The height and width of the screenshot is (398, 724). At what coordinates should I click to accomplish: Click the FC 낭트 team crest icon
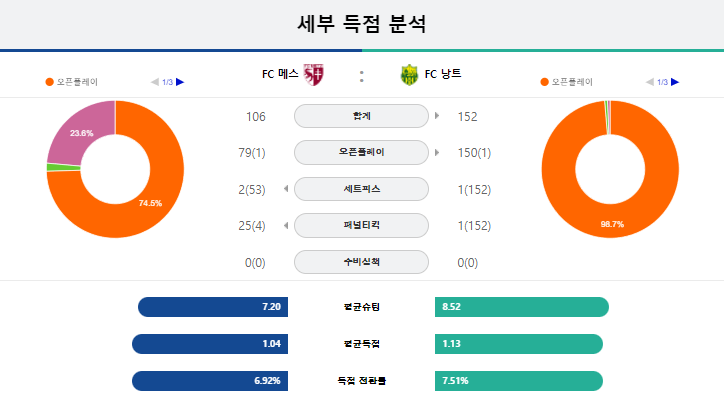tap(409, 75)
